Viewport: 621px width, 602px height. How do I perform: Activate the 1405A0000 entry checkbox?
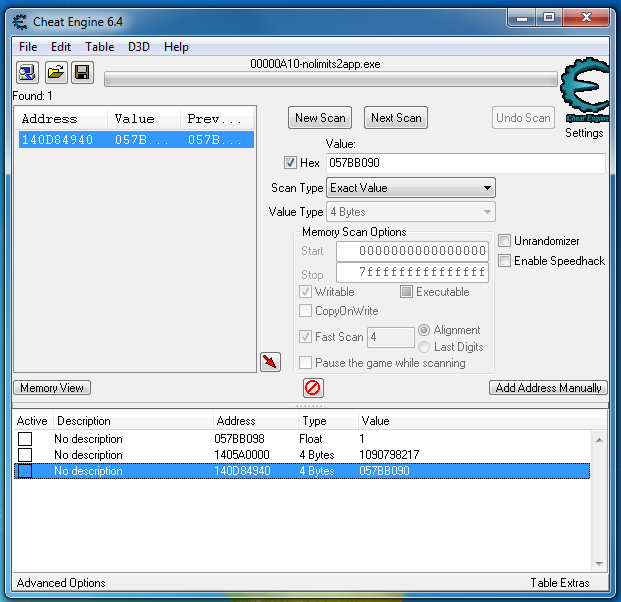(25, 455)
